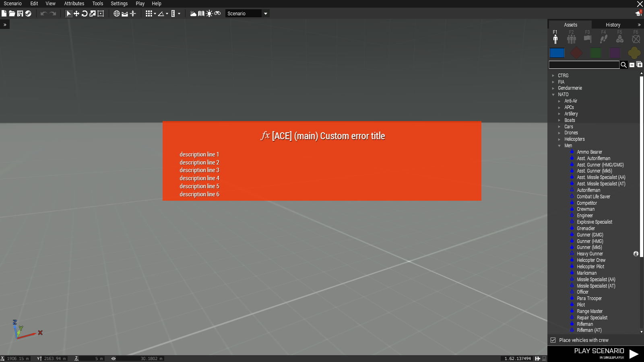The height and width of the screenshot is (362, 644).
Task: Open the Edit menu
Action: click(x=34, y=4)
